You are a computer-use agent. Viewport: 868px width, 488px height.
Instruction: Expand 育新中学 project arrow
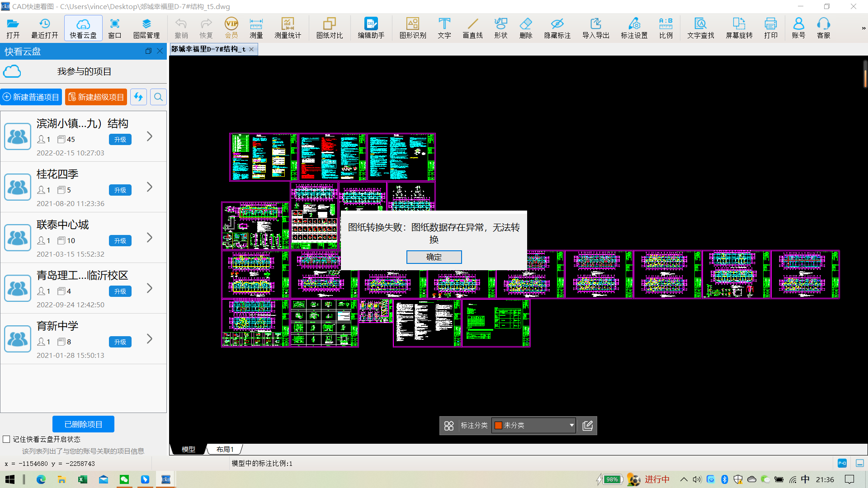coord(150,338)
